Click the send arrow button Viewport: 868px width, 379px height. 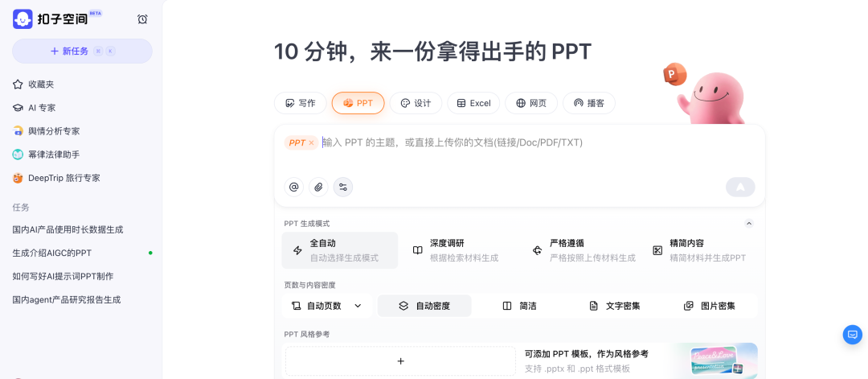(740, 187)
